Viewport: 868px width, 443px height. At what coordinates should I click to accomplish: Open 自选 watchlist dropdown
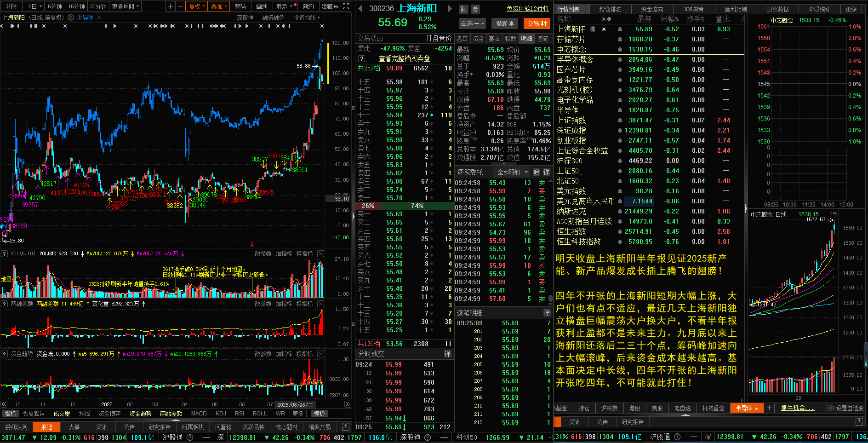tap(473, 23)
